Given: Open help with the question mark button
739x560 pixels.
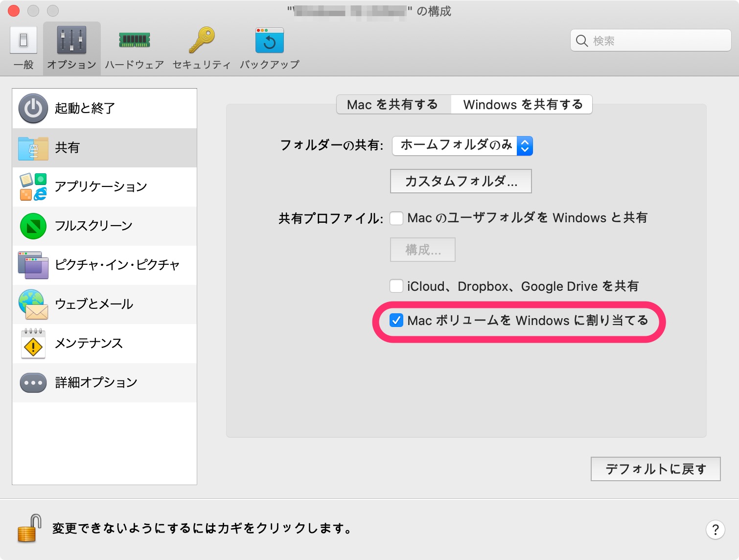Looking at the screenshot, I should pyautogui.click(x=715, y=529).
